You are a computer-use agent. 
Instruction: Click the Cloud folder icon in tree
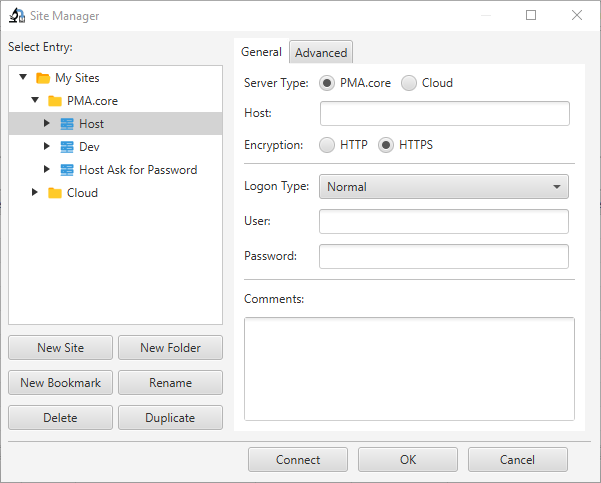click(54, 193)
